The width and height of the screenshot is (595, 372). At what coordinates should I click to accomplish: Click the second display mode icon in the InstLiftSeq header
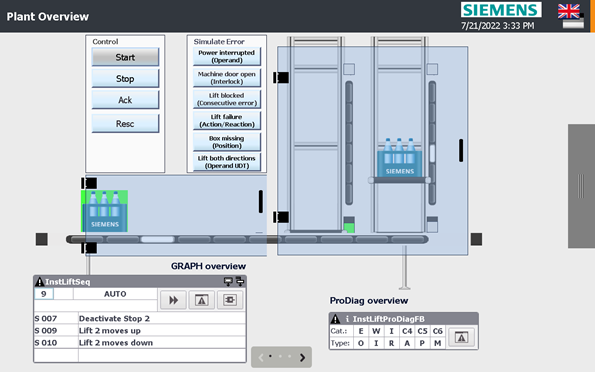click(240, 281)
